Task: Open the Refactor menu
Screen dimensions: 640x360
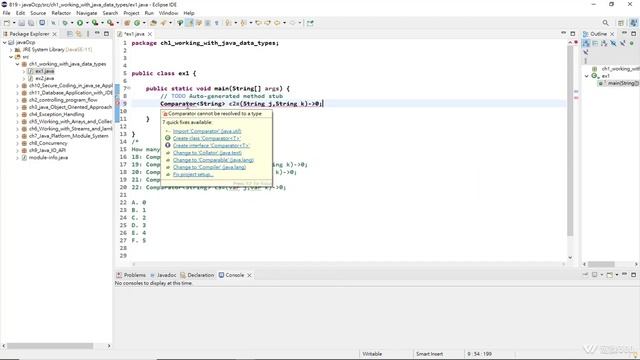Action: [x=61, y=13]
